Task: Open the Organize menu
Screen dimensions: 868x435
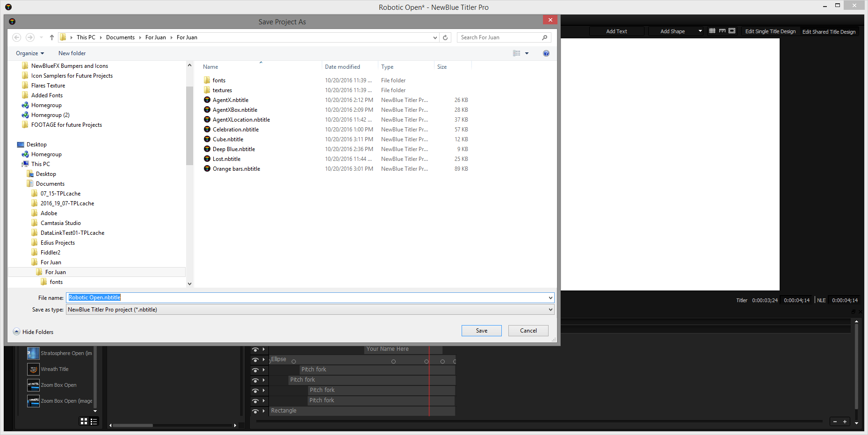Action: click(x=30, y=53)
